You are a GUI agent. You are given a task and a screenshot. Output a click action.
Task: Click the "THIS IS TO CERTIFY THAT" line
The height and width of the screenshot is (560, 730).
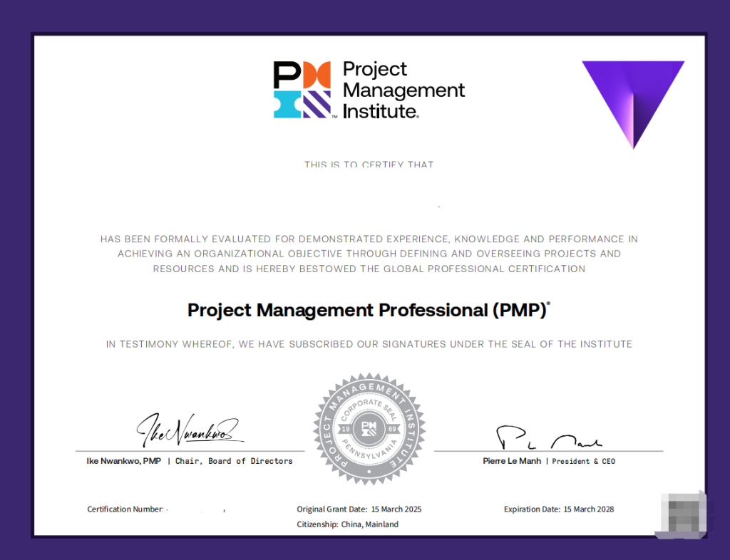(x=369, y=164)
